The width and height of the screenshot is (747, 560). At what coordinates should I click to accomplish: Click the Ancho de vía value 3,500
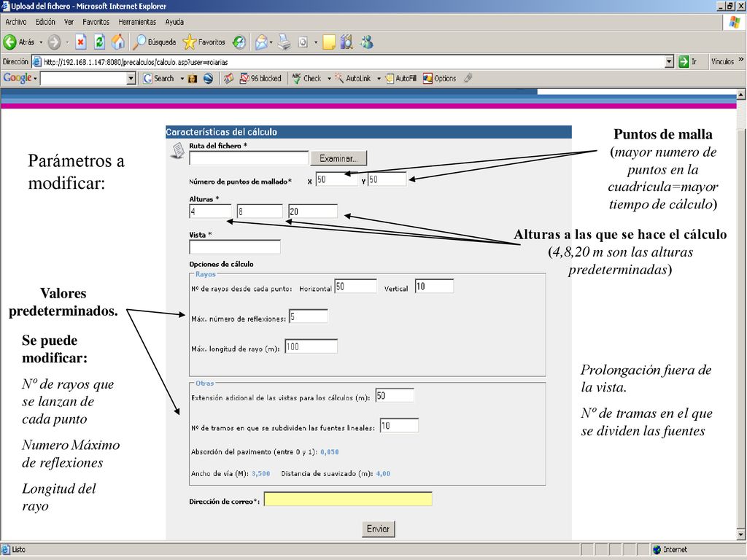coord(260,474)
